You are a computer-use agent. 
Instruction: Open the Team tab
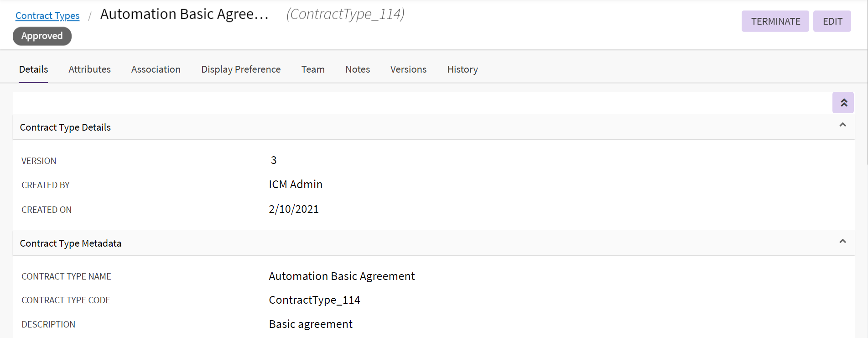(313, 69)
